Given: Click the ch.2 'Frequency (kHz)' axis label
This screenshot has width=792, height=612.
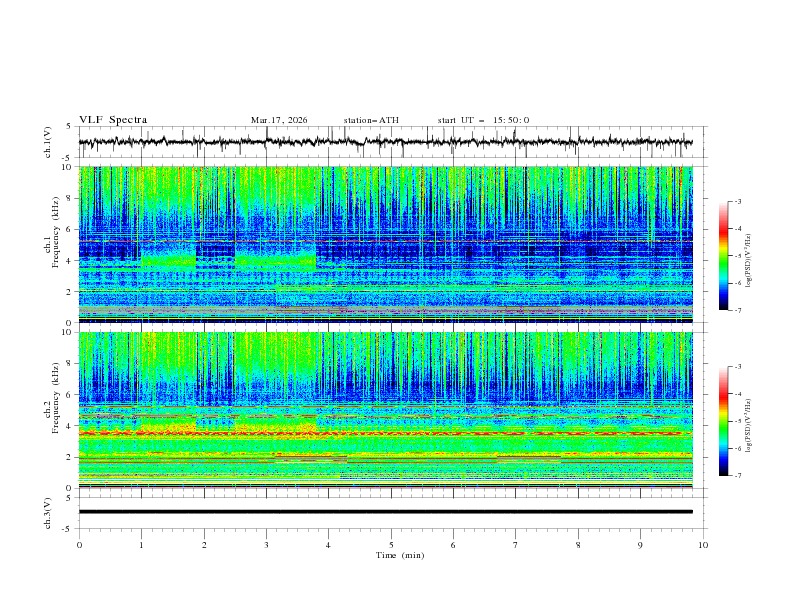Looking at the screenshot, I should (x=55, y=398).
